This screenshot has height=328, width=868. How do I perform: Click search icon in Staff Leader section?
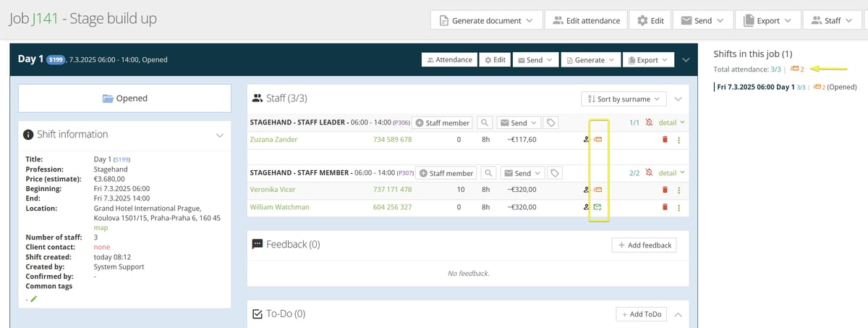[x=485, y=123]
